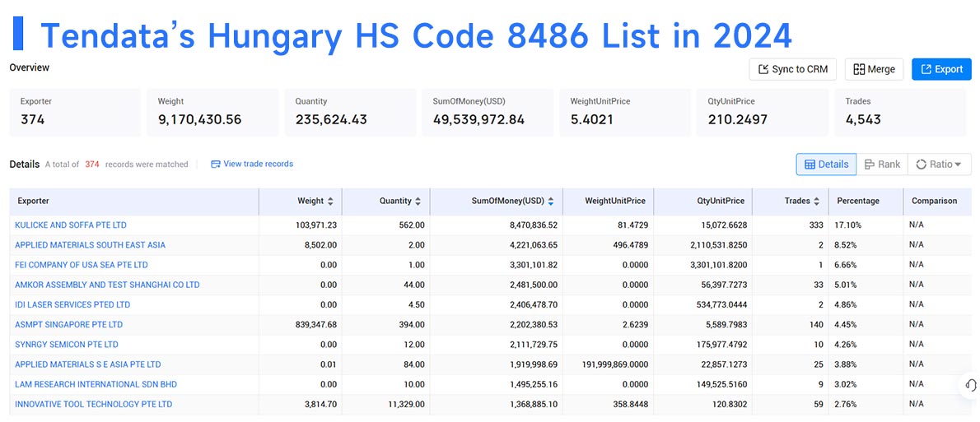Open exporter SYNRGY SEMICON PTE LTD

(x=66, y=345)
